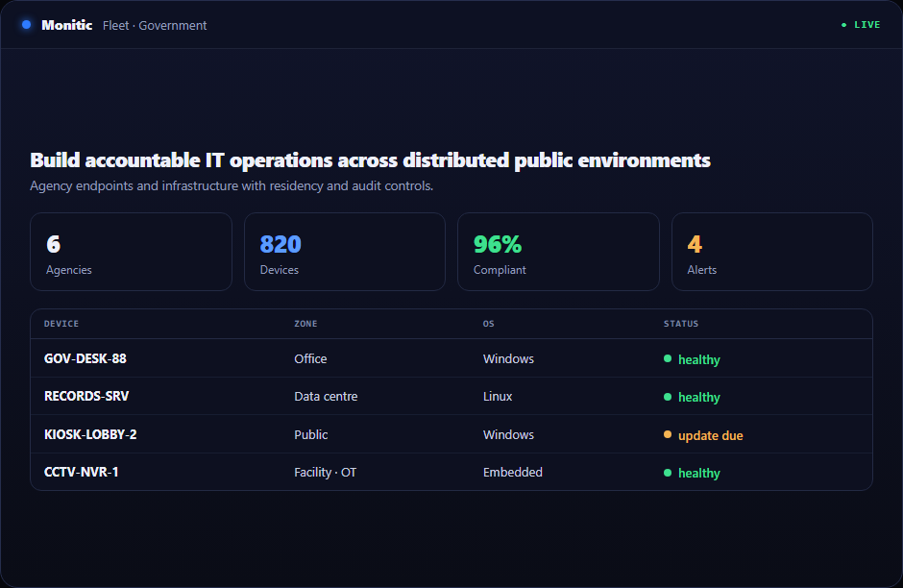Sort by the OS column header
903x588 pixels.
click(488, 324)
